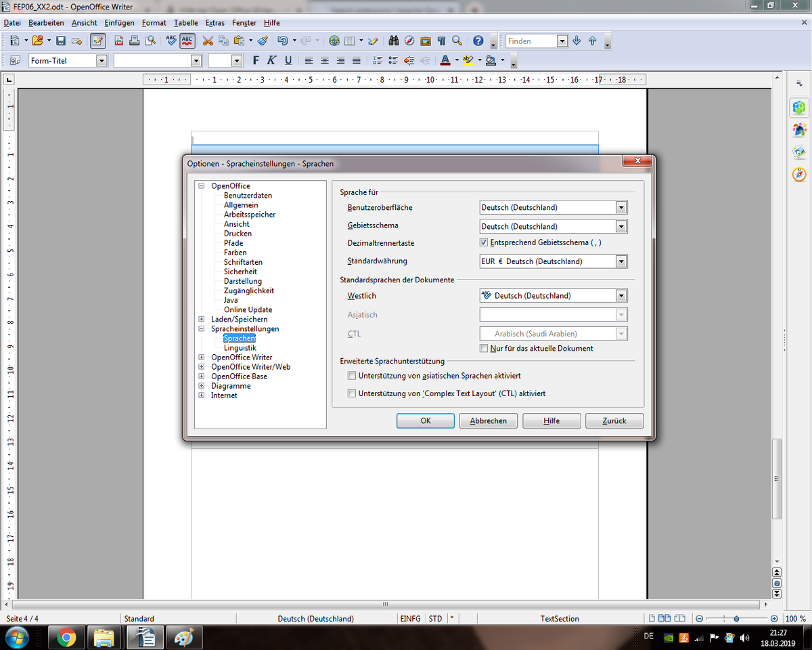812x650 pixels.
Task: Click the Print icon in toolbar
Action: click(135, 41)
